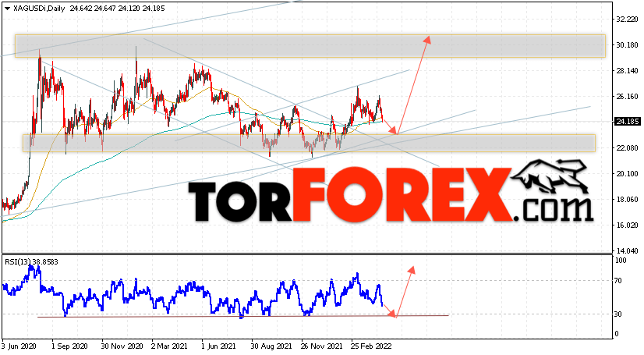
Task: Select the 30 Aug 2021 date label
Action: (x=271, y=346)
